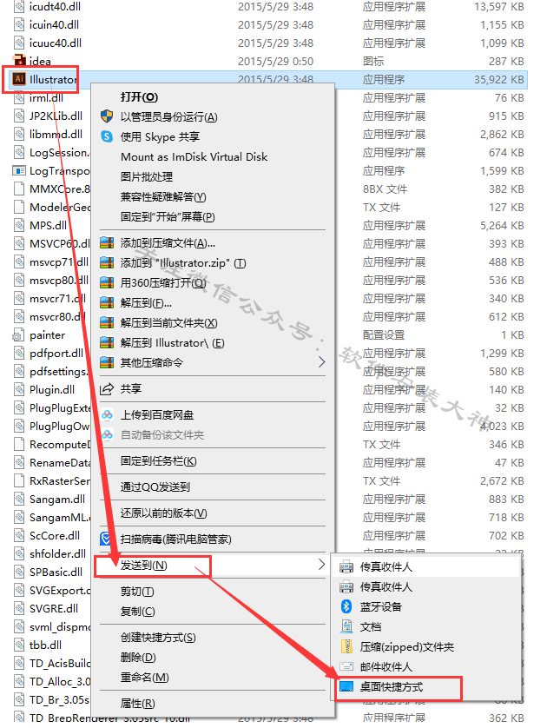Choose 删除(D) from context menu
The image size is (560, 728).
click(x=138, y=657)
